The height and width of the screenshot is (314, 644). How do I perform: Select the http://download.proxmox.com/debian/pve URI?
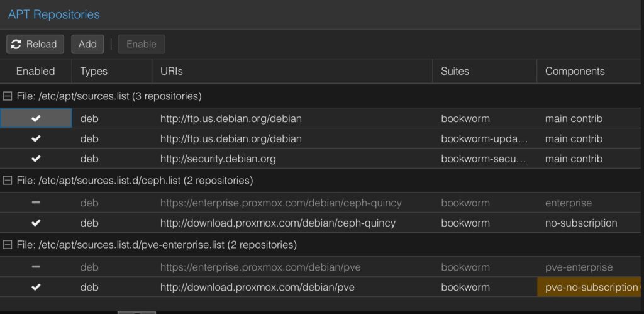coord(257,288)
